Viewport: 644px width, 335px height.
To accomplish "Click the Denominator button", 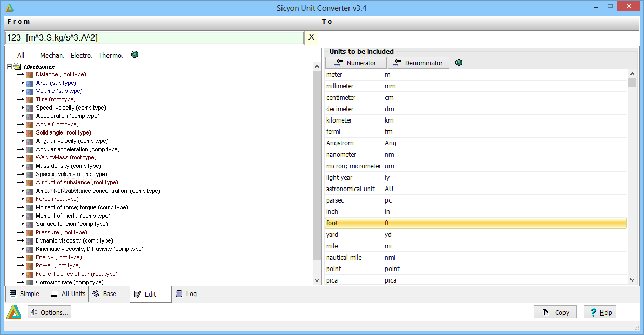I will coord(419,63).
